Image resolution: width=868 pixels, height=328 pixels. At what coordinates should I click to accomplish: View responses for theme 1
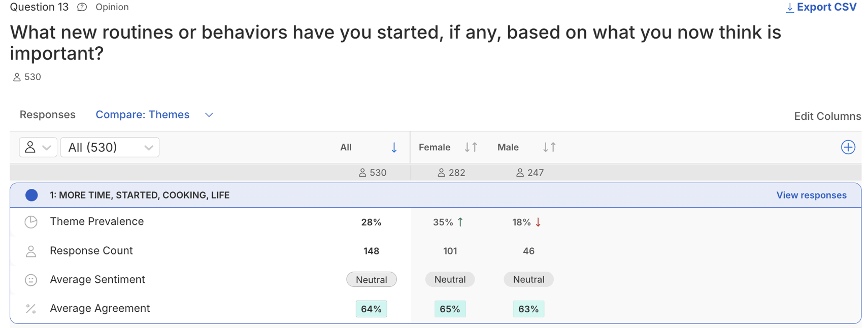click(811, 195)
